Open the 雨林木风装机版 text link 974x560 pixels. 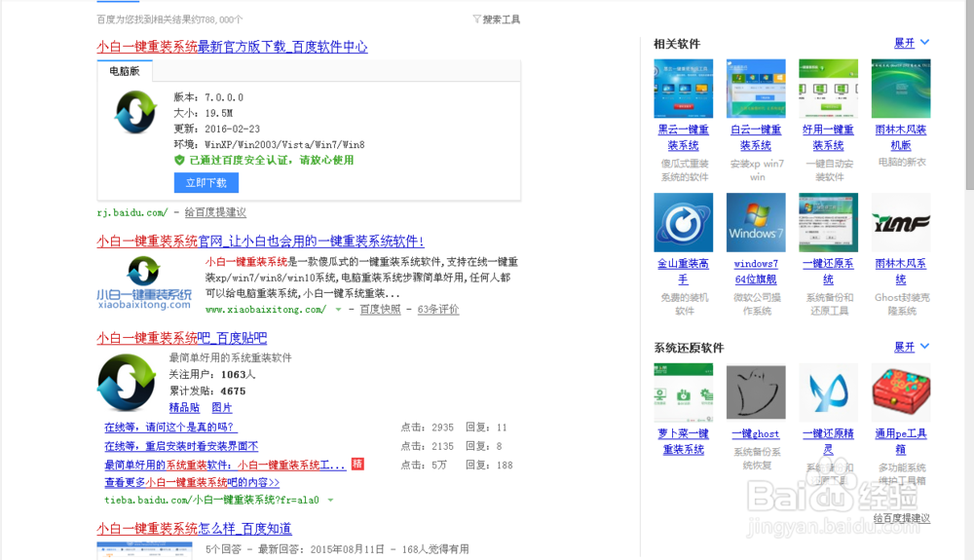[901, 137]
